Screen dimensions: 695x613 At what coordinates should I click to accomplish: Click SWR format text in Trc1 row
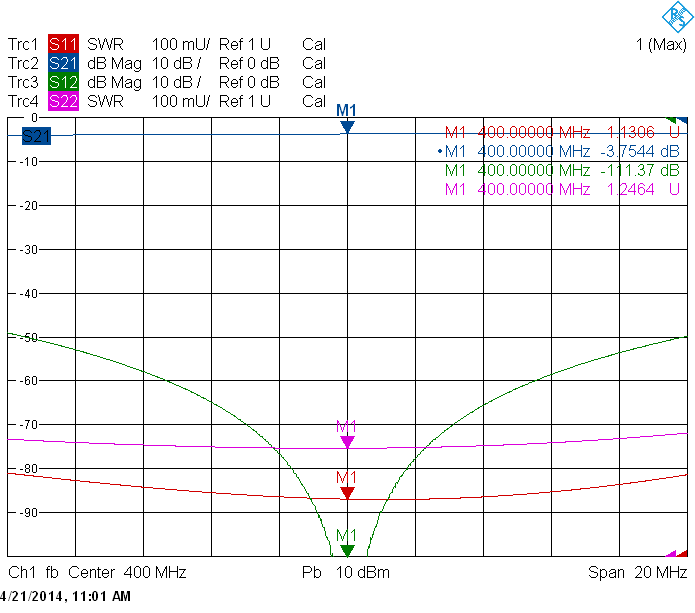(x=105, y=44)
